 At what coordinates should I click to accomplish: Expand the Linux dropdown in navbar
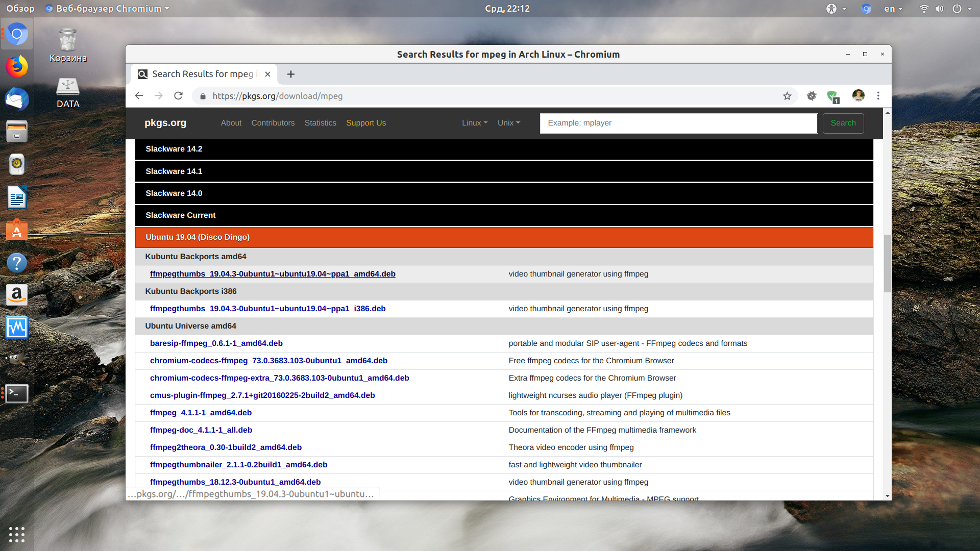pos(475,123)
